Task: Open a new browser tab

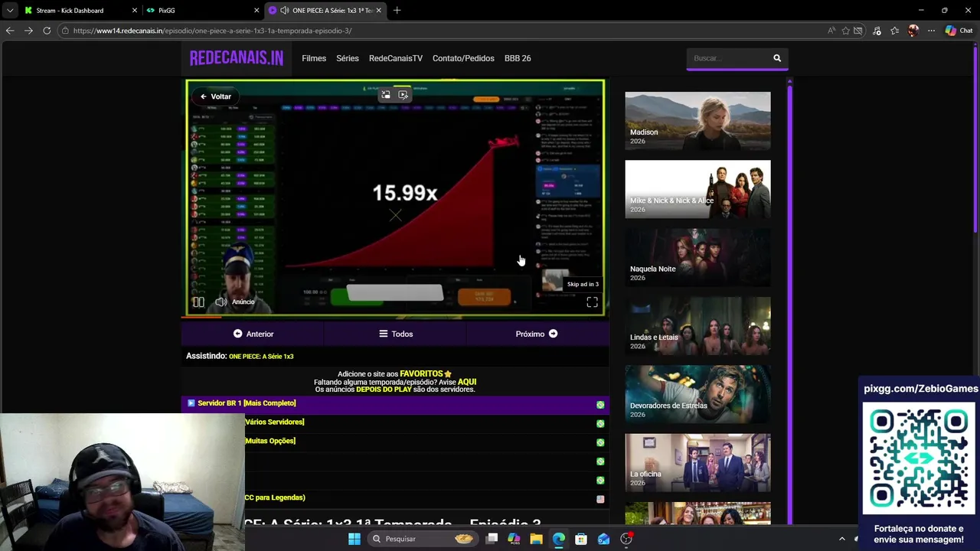Action: point(397,11)
